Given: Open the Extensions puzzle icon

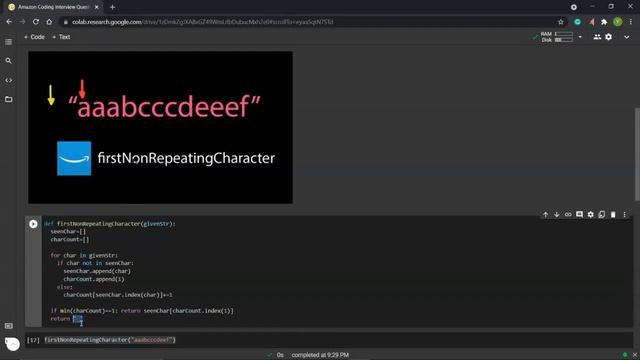Looking at the screenshot, I should pyautogui.click(x=604, y=22).
